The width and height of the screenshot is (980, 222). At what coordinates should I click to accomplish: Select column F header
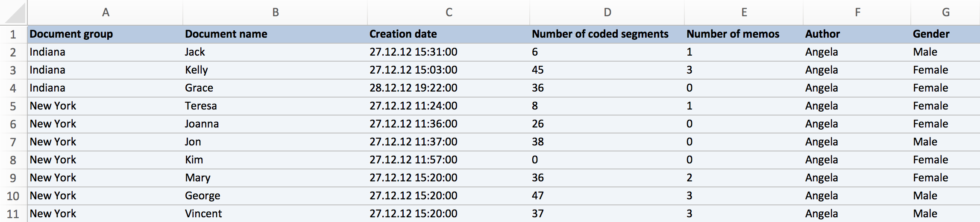[x=857, y=12]
